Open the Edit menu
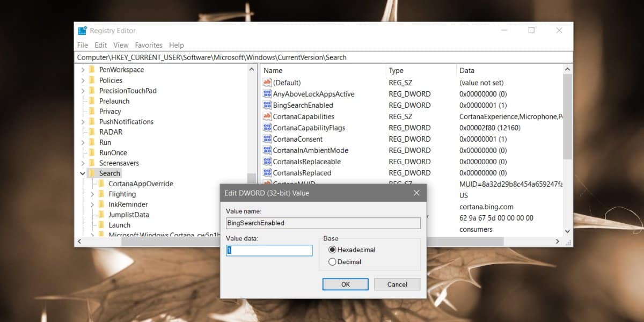Image resolution: width=644 pixels, height=322 pixels. click(101, 45)
